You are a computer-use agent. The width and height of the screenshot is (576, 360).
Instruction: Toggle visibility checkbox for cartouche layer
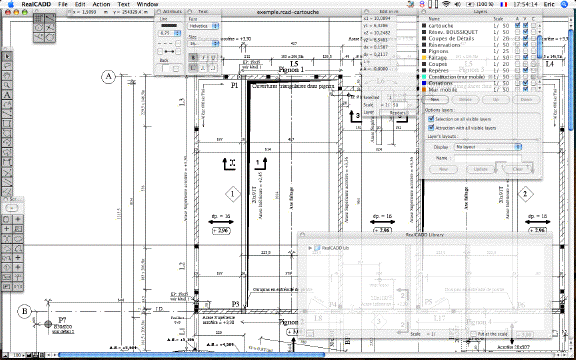coord(526,26)
